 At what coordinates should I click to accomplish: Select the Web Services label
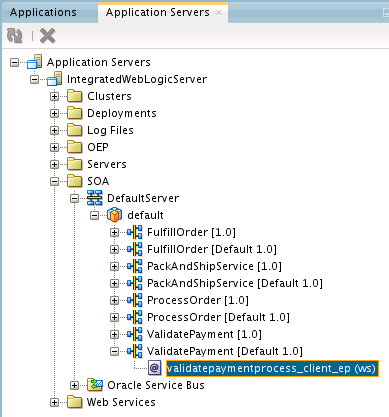tap(121, 402)
